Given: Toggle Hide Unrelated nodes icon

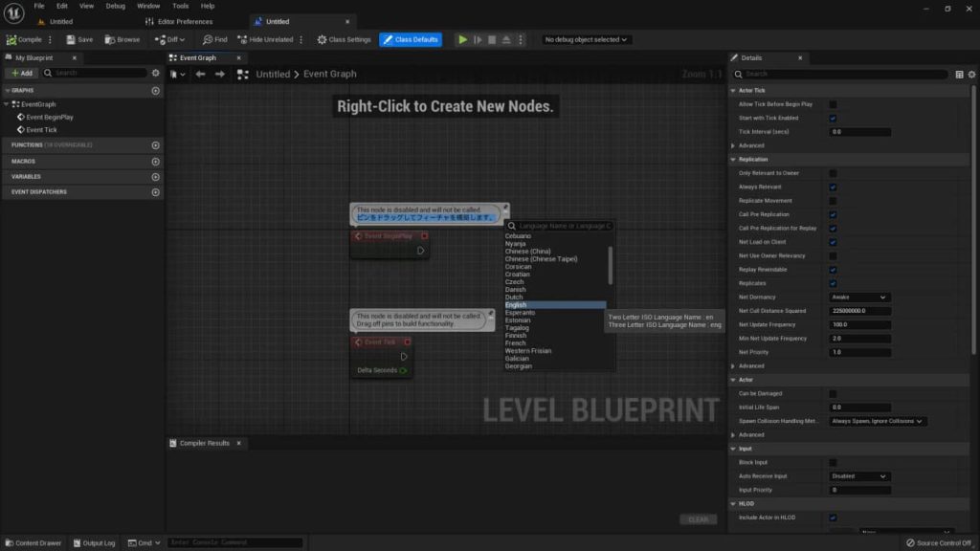Looking at the screenshot, I should point(242,39).
